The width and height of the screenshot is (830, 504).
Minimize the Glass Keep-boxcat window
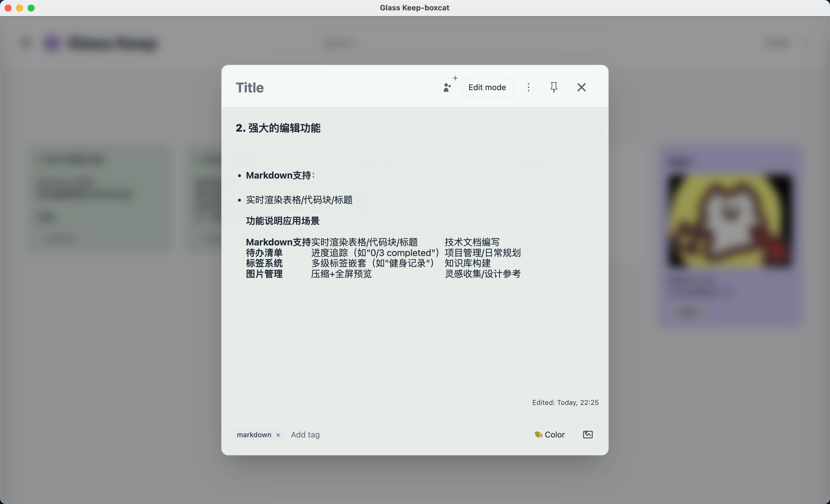pyautogui.click(x=20, y=8)
